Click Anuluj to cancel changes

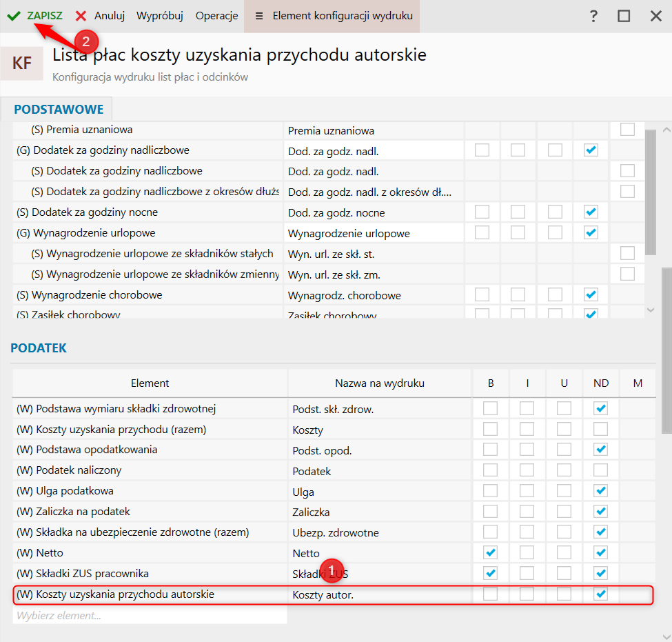tap(110, 16)
